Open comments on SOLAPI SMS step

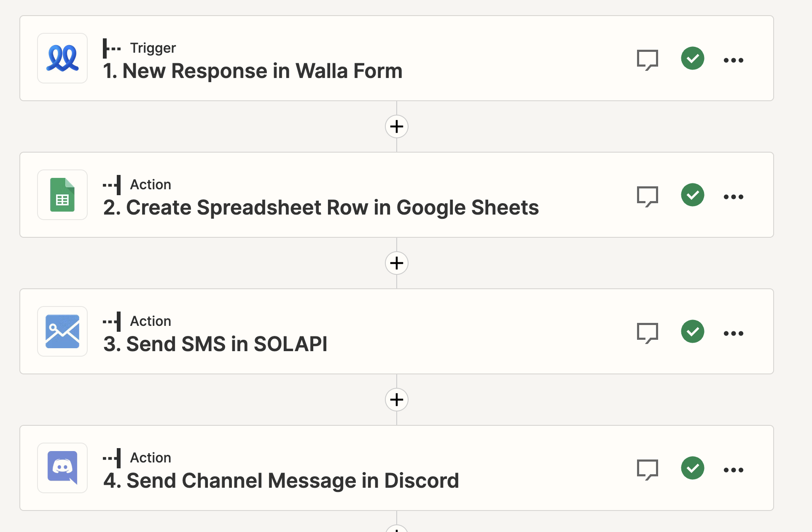tap(647, 333)
